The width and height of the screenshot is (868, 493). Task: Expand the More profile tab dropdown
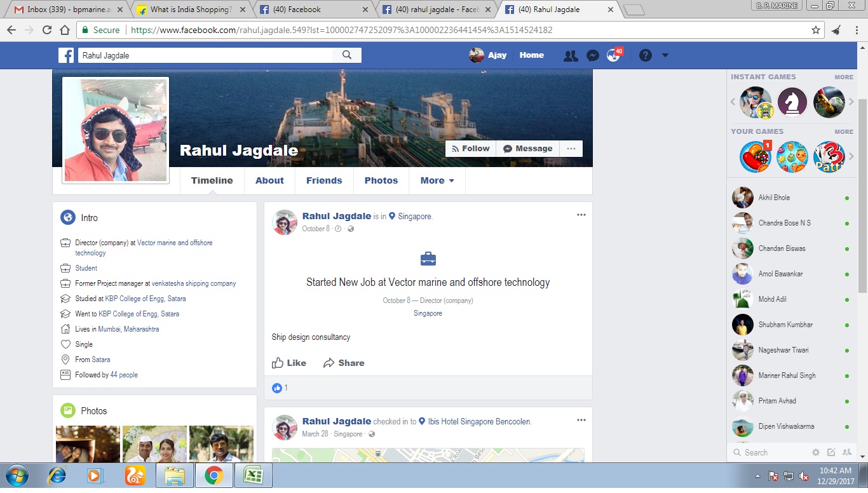(x=437, y=180)
